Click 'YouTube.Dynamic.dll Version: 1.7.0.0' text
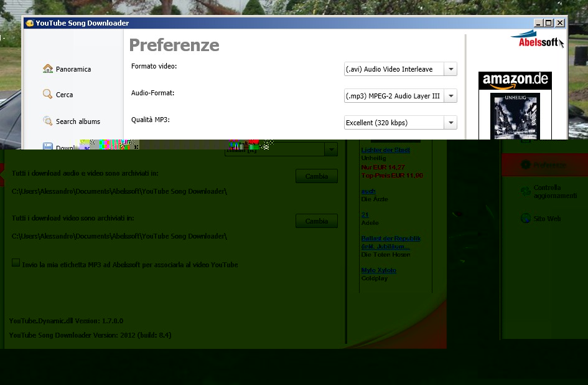Viewport: 588px width, 385px height. click(x=66, y=321)
